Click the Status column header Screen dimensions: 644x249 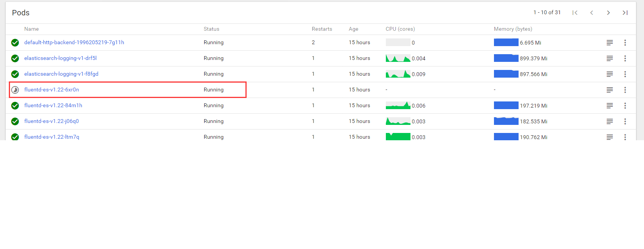pyautogui.click(x=212, y=29)
